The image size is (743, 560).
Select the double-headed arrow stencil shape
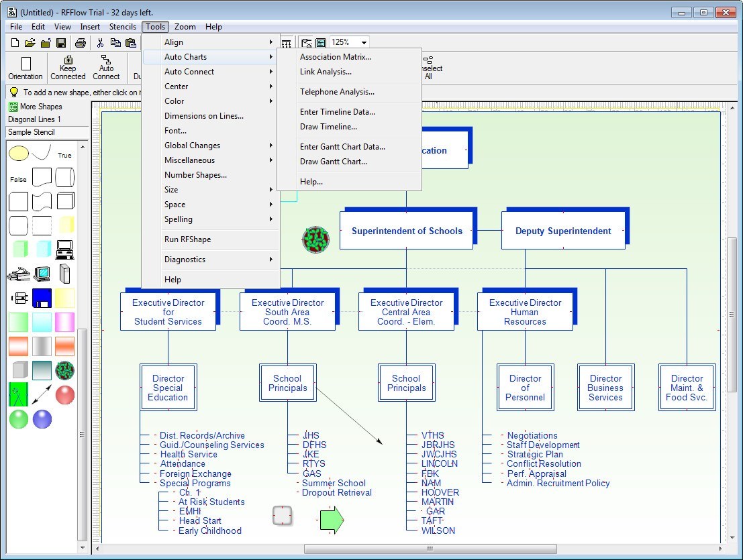(42, 394)
